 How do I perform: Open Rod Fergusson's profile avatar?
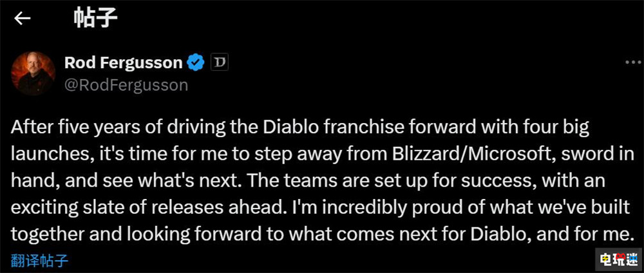pyautogui.click(x=32, y=73)
